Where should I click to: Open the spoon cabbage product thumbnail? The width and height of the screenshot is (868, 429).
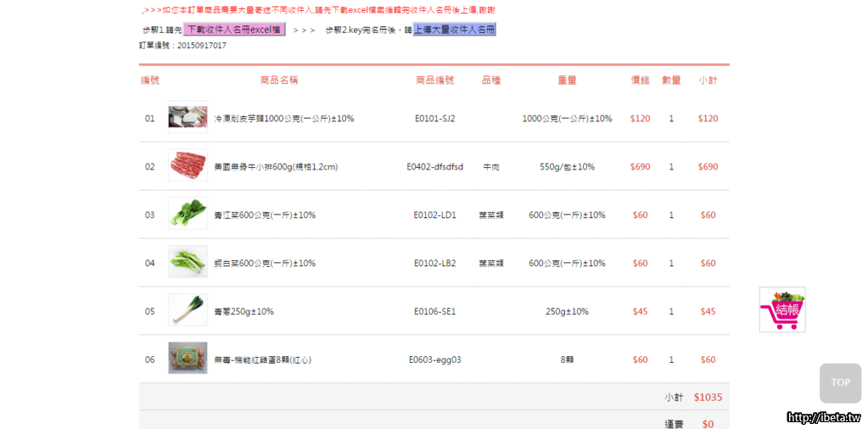[x=188, y=263]
